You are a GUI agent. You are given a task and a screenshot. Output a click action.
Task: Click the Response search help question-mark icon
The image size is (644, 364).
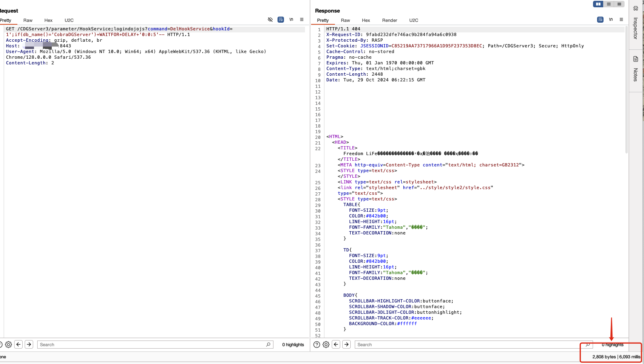[x=317, y=345]
